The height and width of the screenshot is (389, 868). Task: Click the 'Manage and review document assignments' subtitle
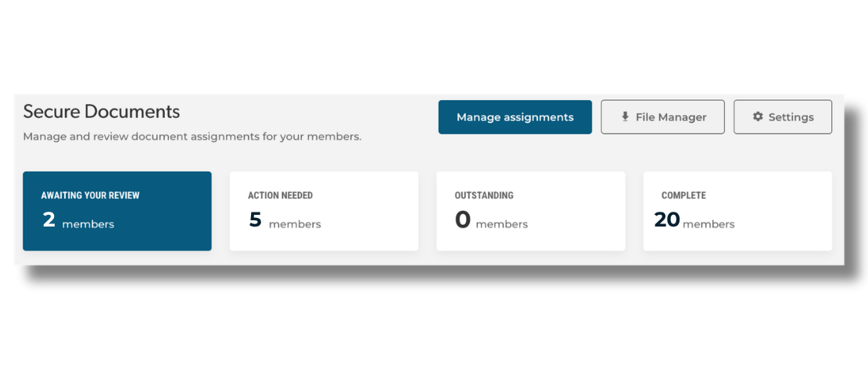coord(192,137)
